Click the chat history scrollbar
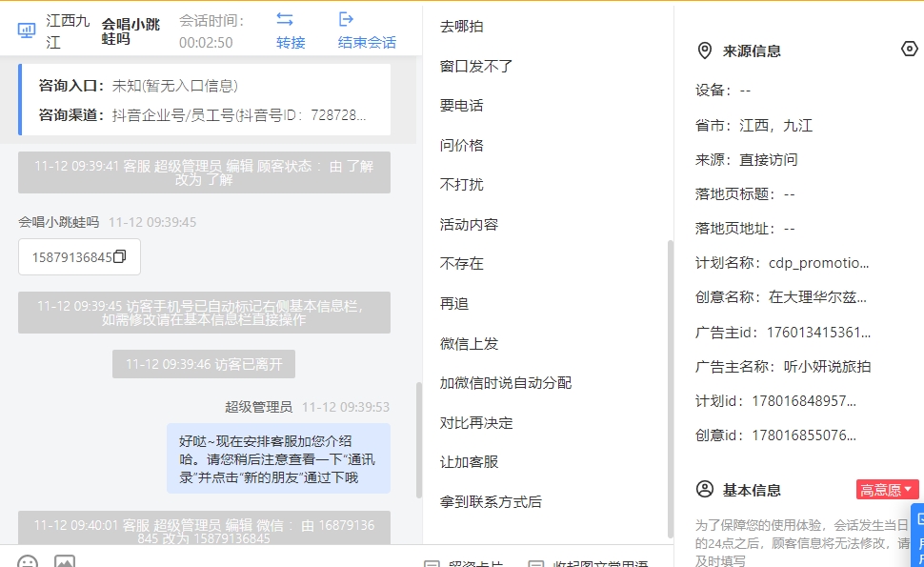Screen dimensions: 924x567 419,440
